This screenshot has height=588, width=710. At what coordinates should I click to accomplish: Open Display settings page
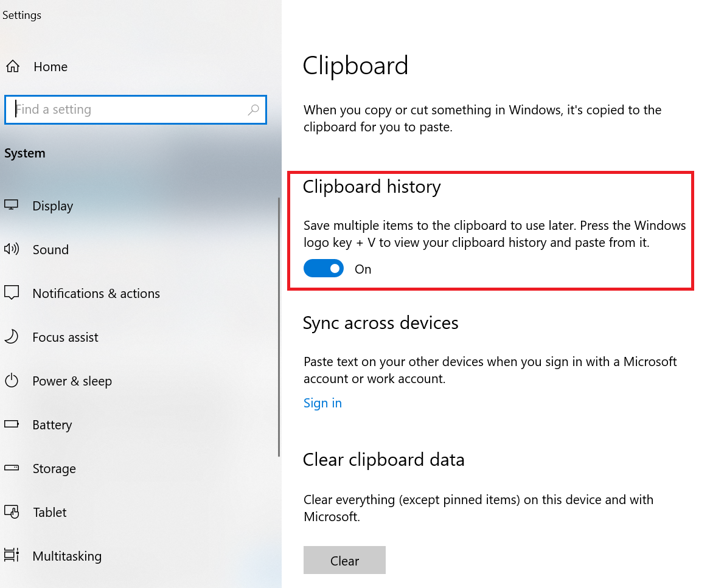(x=53, y=206)
